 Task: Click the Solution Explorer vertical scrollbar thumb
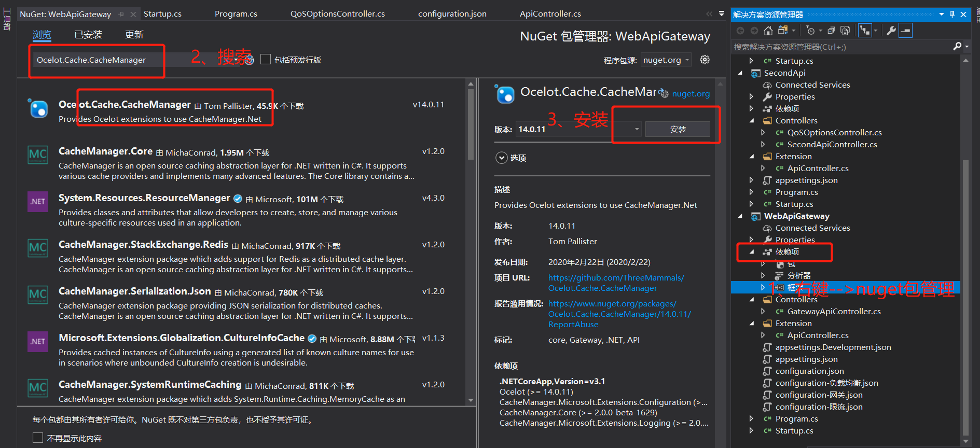point(965,298)
